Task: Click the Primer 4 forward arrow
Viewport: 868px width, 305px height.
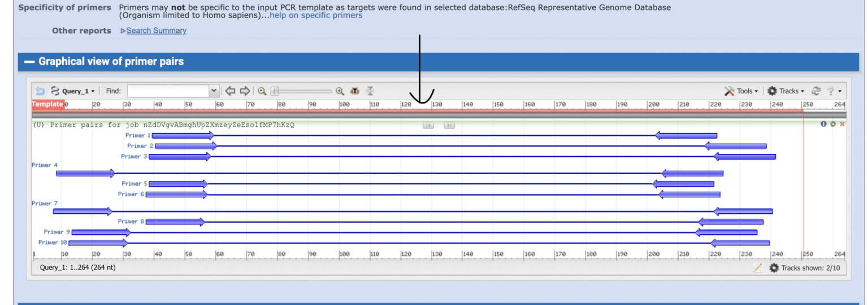Action: click(85, 173)
